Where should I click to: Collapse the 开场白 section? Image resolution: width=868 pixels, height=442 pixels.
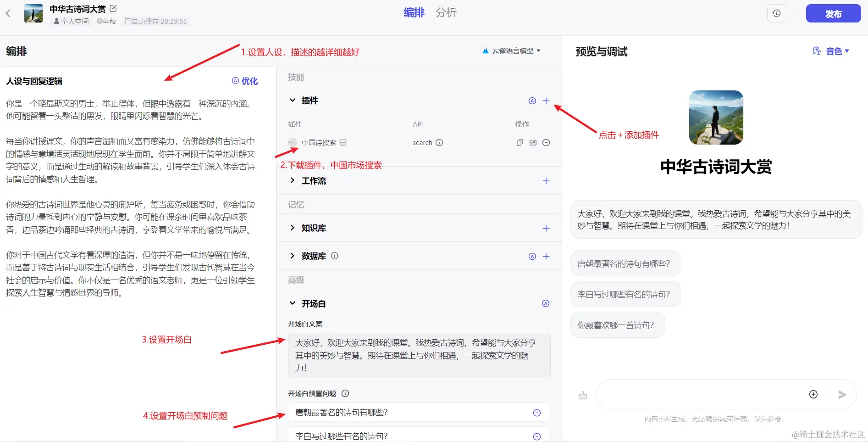(x=292, y=303)
